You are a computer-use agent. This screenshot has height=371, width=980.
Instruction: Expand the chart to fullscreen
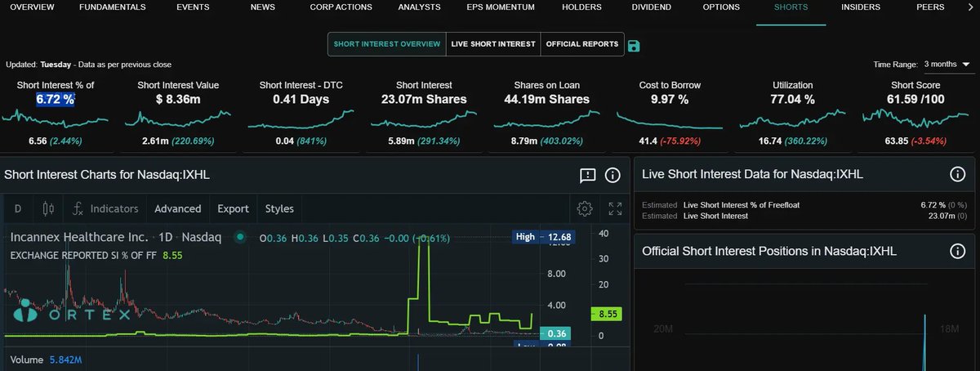coord(615,208)
